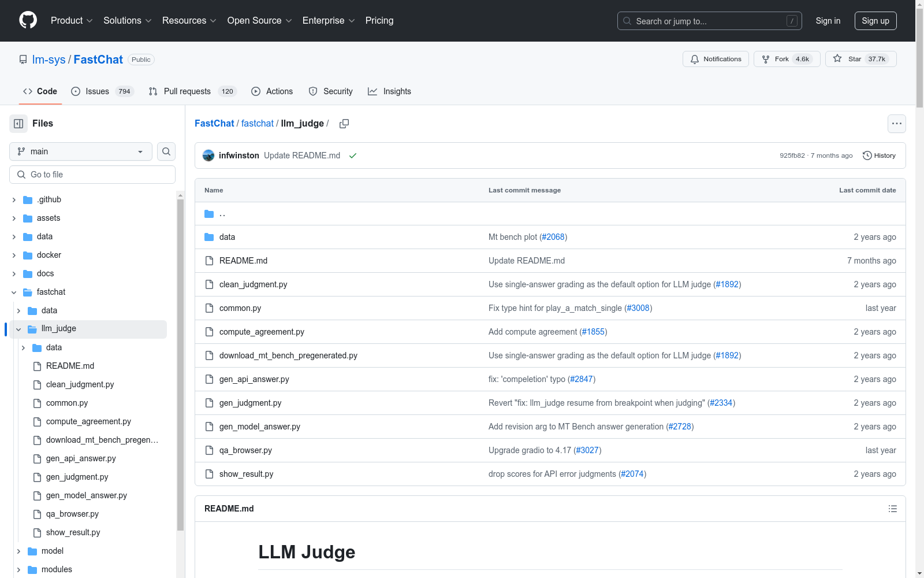Select gen_api_answer.py in the sidebar tree
924x578 pixels.
click(x=81, y=458)
